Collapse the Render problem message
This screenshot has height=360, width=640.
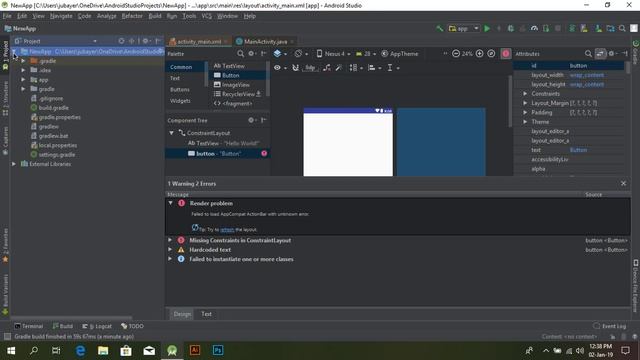170,203
